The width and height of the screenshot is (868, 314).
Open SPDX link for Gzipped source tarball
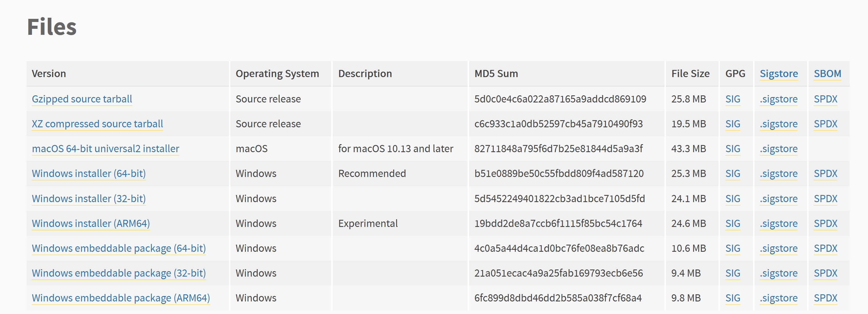click(x=825, y=99)
